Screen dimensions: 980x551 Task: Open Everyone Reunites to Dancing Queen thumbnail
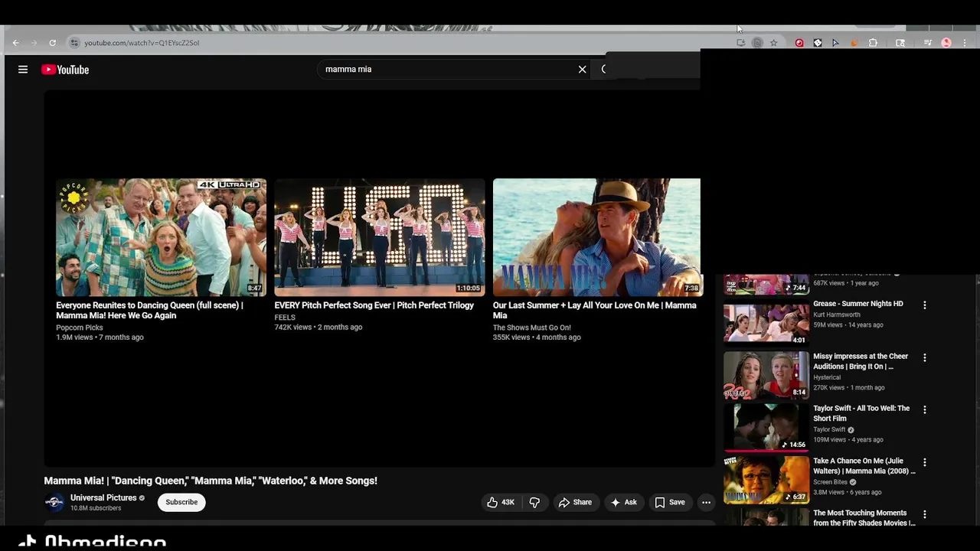point(161,237)
